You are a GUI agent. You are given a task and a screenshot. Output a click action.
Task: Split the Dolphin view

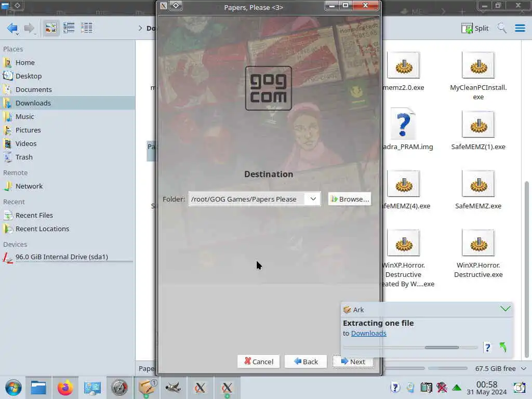475,28
